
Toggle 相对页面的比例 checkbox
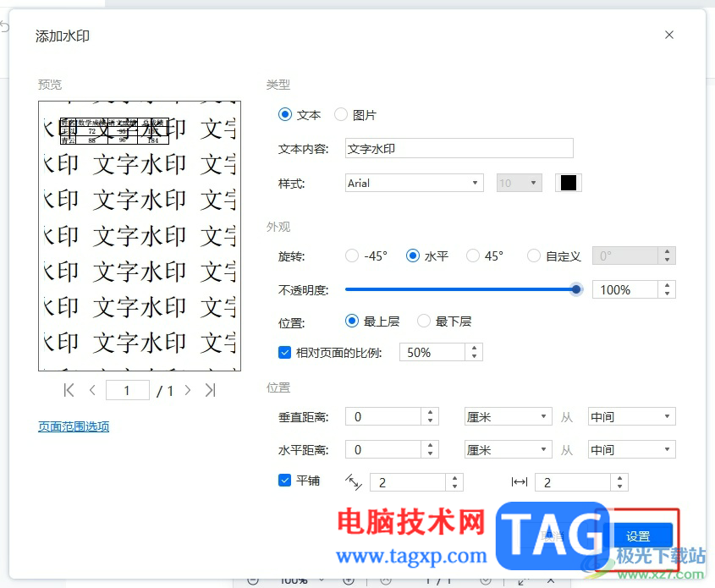(284, 352)
